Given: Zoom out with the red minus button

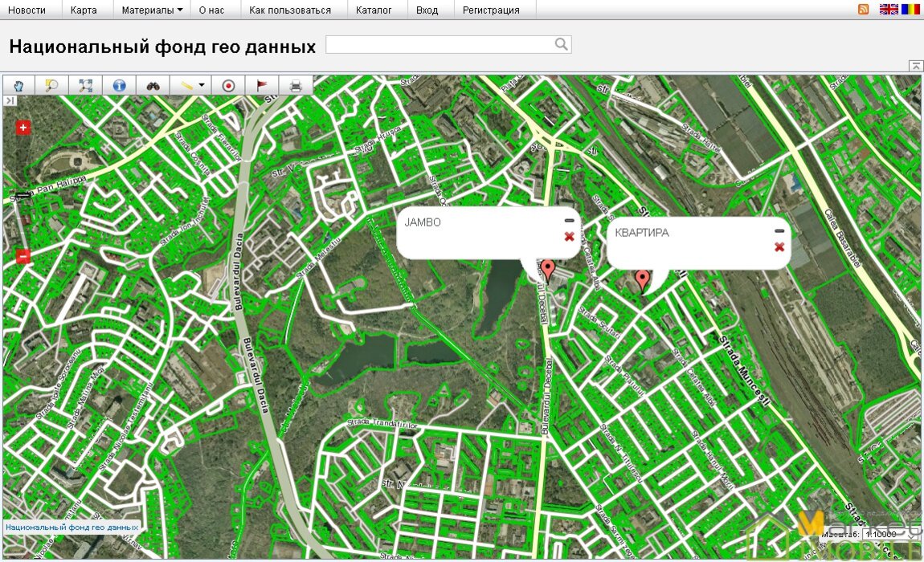Looking at the screenshot, I should click(23, 256).
